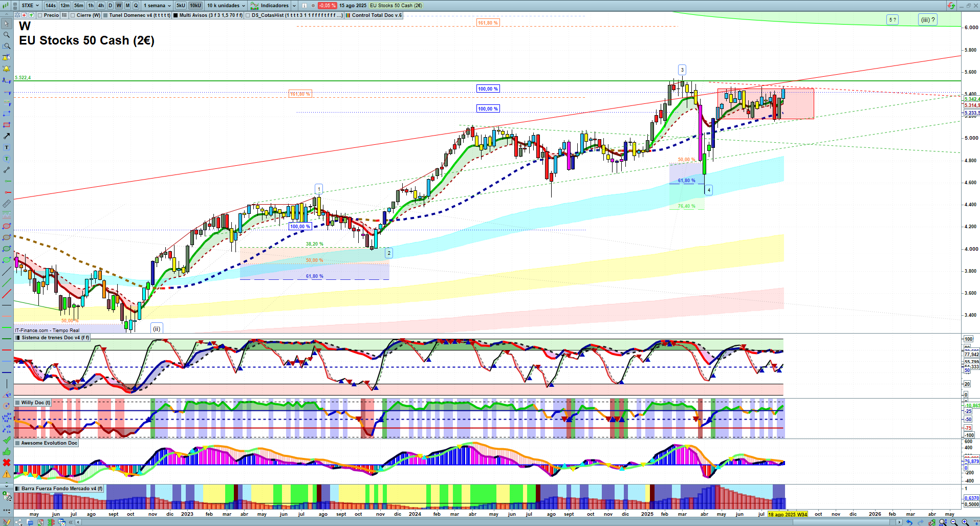Select the text annotation tool
Screen dimensions: 980x526
pos(7,147)
